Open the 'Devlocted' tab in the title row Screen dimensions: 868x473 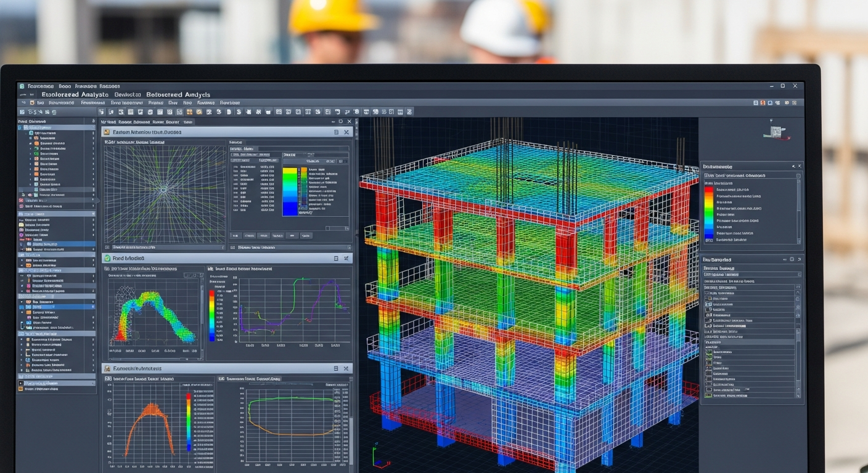[x=128, y=94]
